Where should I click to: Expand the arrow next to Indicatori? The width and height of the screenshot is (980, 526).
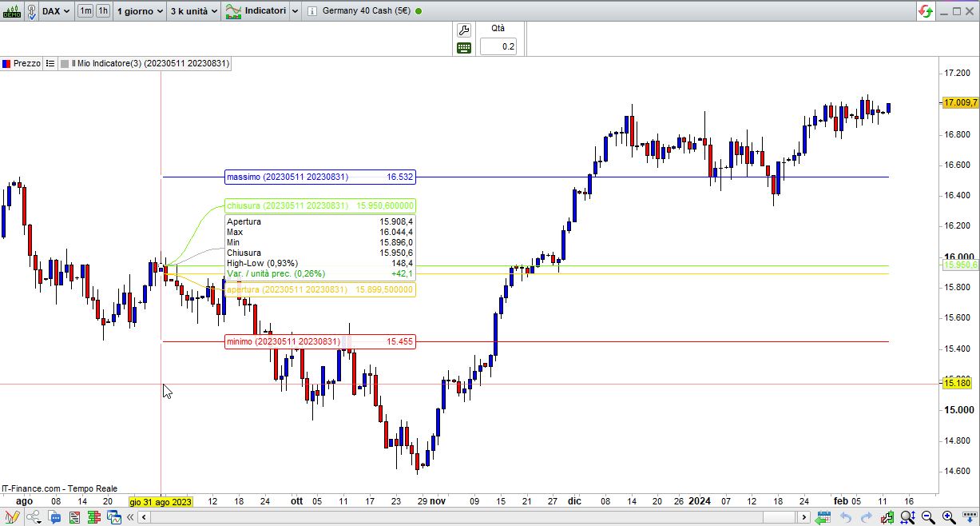[296, 11]
